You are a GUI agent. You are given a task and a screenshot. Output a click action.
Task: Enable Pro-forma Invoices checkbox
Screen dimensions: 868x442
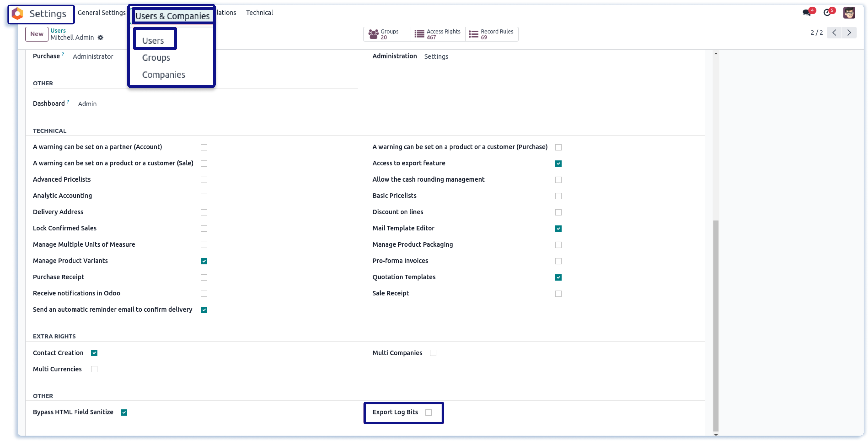point(558,261)
